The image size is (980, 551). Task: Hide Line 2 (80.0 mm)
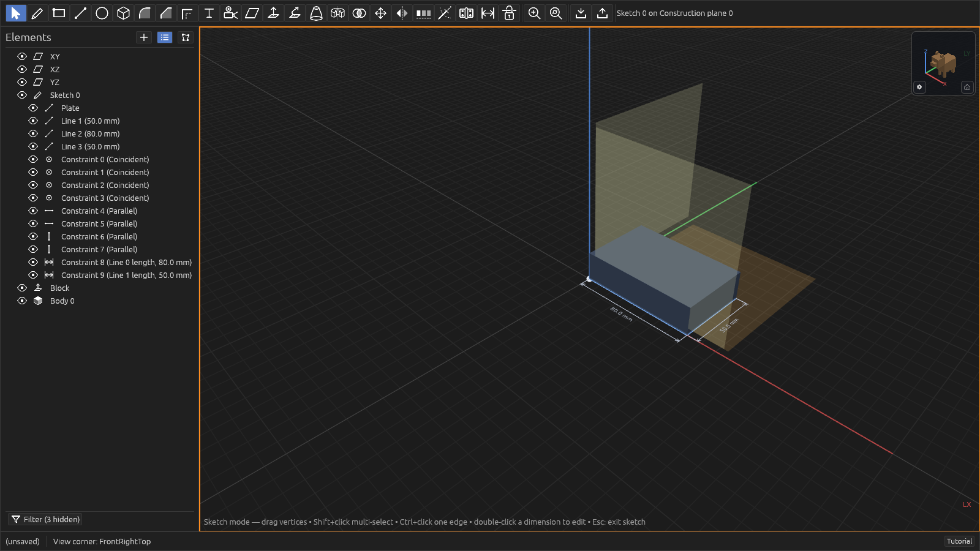[x=33, y=133]
